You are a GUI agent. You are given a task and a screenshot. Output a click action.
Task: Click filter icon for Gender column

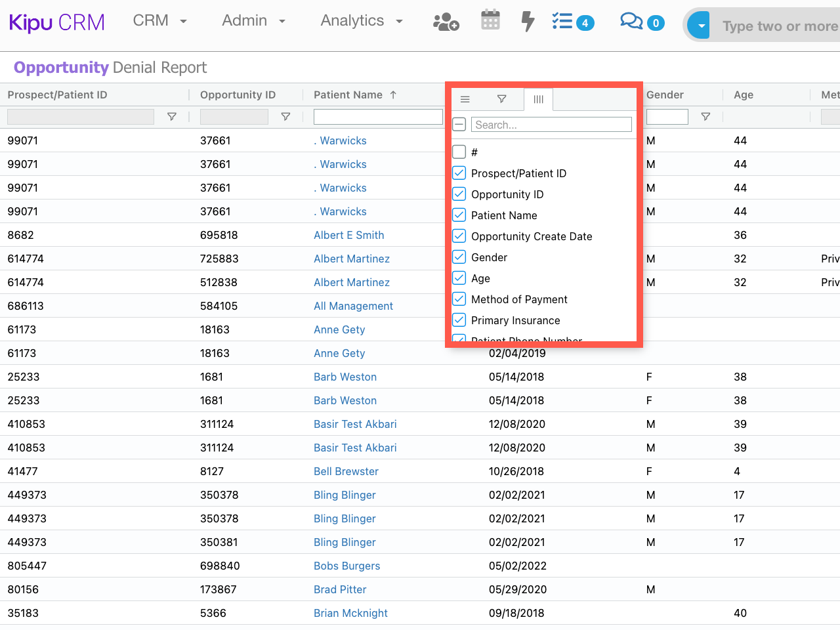click(705, 117)
